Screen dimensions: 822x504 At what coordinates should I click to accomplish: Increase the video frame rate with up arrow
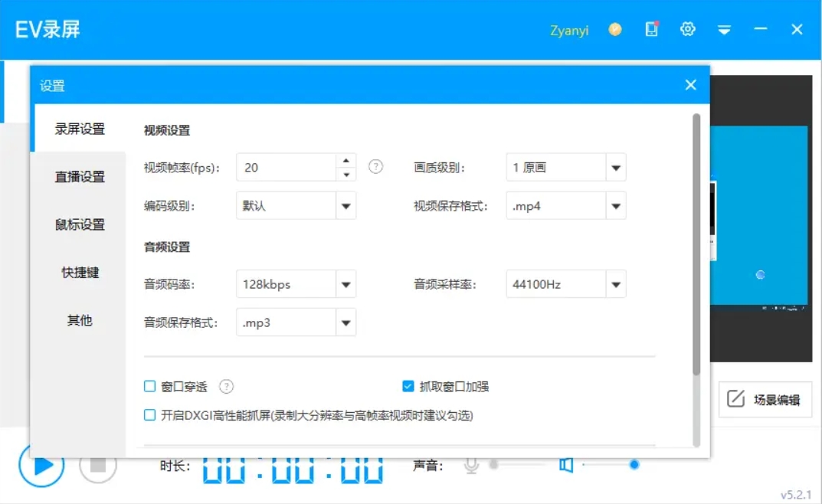[346, 161]
